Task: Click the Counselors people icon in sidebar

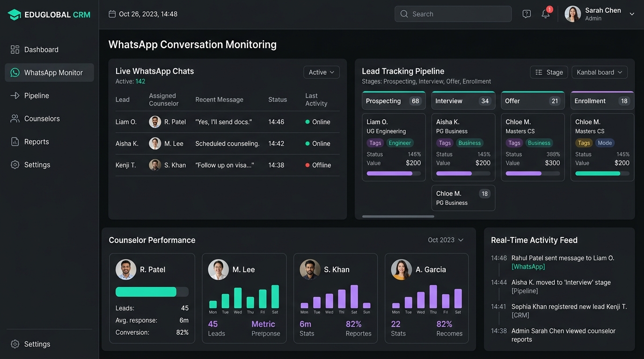Action: pos(15,118)
